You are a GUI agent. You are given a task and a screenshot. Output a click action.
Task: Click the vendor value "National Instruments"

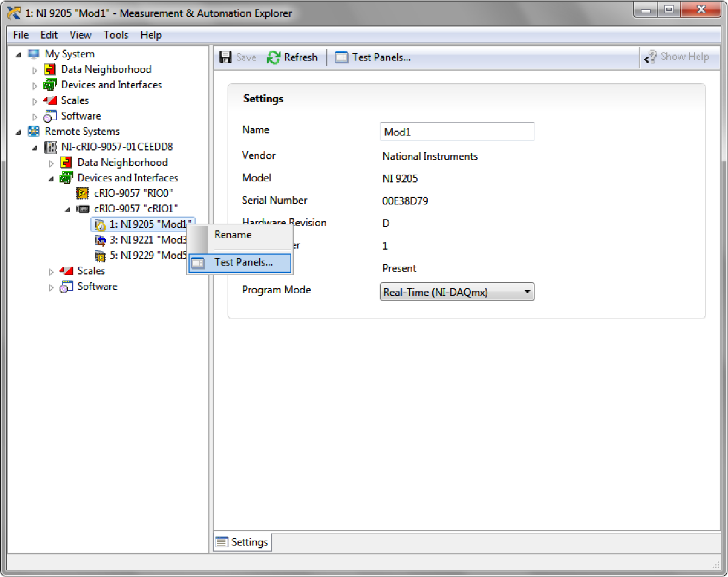[430, 157]
